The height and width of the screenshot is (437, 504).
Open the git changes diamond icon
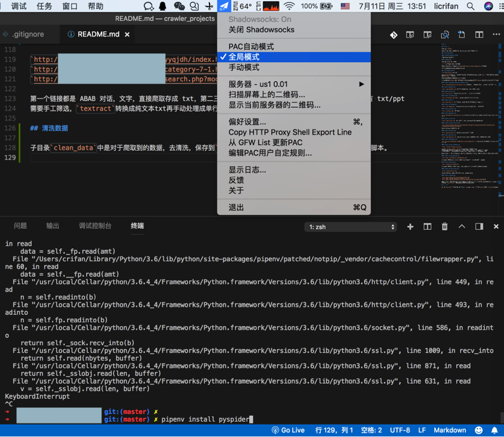pyautogui.click(x=394, y=35)
